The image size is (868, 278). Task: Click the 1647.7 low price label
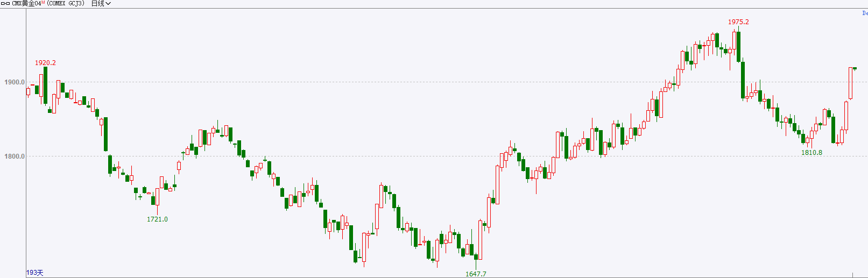point(476,274)
